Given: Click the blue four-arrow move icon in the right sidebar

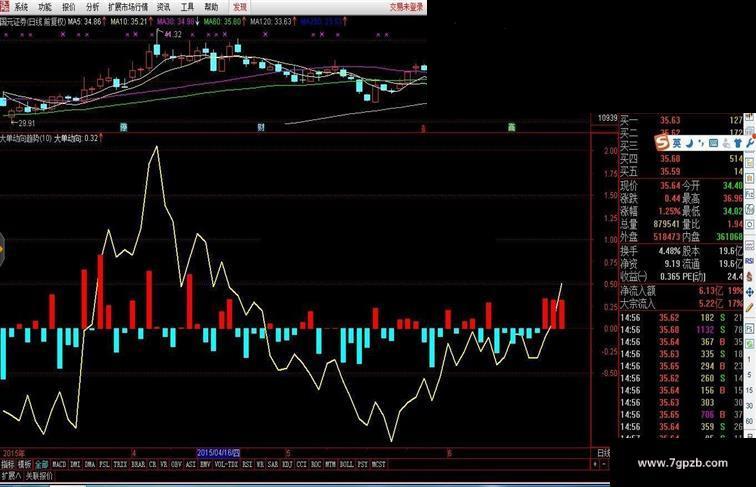Looking at the screenshot, I should click(750, 292).
